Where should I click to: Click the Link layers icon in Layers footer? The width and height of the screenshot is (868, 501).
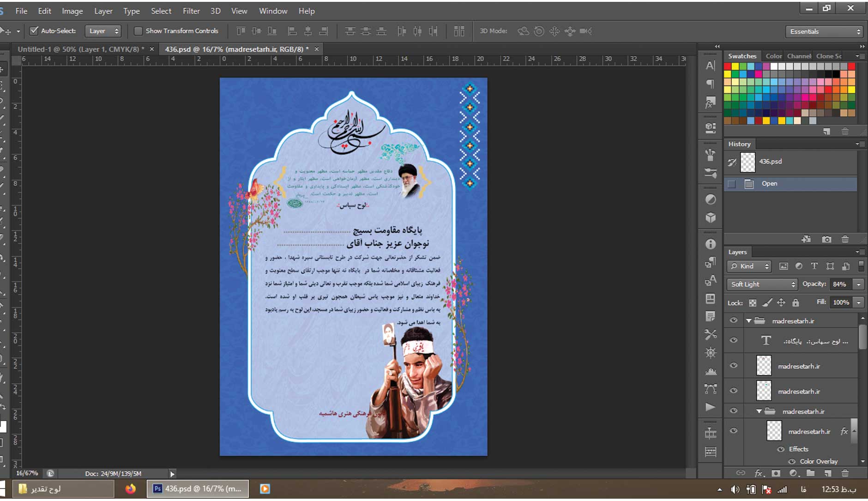(x=741, y=473)
